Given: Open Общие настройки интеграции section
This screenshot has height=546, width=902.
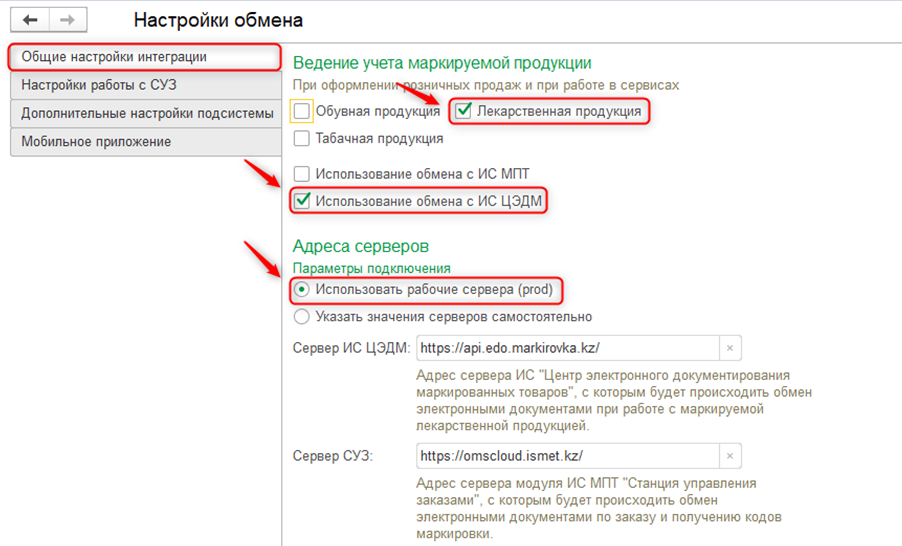Looking at the screenshot, I should [x=142, y=57].
